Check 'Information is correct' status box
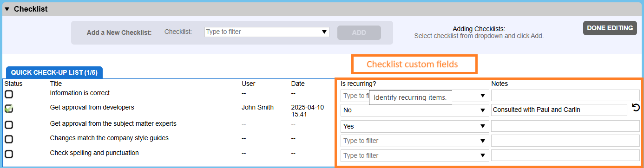Viewport: 644px width, 168px height. [x=9, y=94]
